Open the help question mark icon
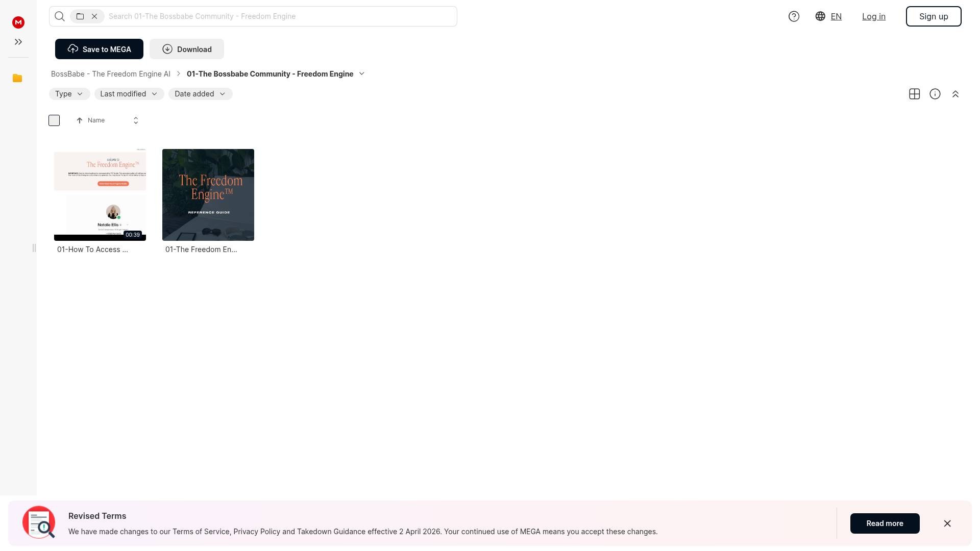 coord(794,16)
